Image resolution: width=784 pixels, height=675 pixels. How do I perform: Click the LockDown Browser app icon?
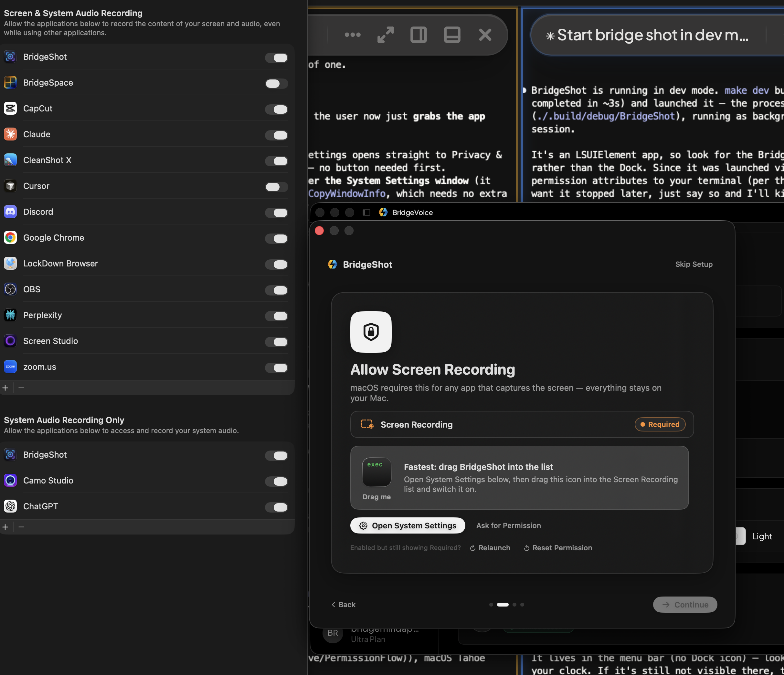click(10, 264)
